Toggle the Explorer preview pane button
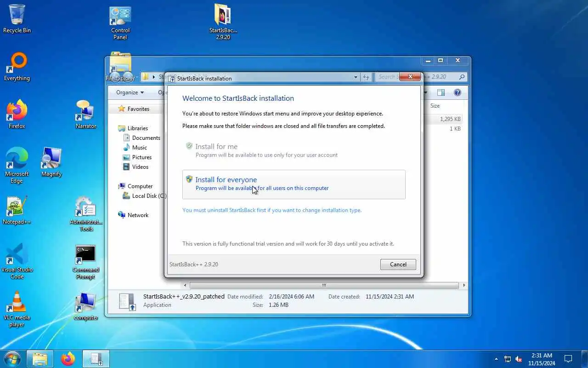 (x=441, y=92)
